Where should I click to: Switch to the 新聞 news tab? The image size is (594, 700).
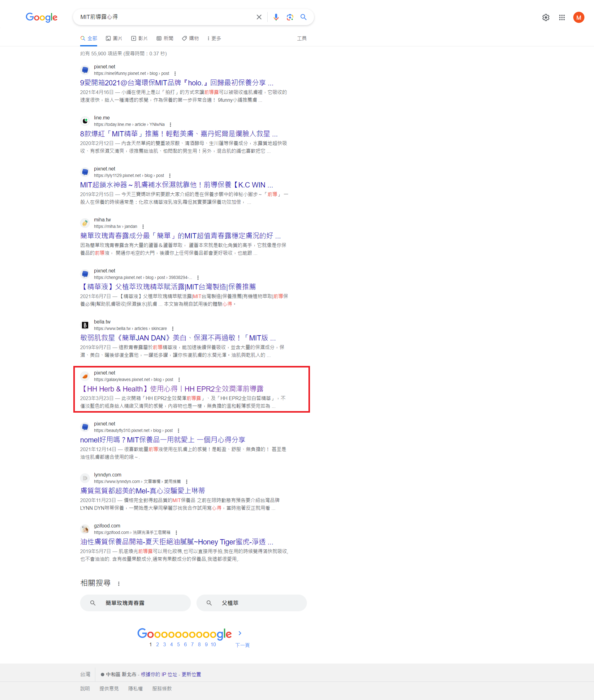tap(165, 38)
